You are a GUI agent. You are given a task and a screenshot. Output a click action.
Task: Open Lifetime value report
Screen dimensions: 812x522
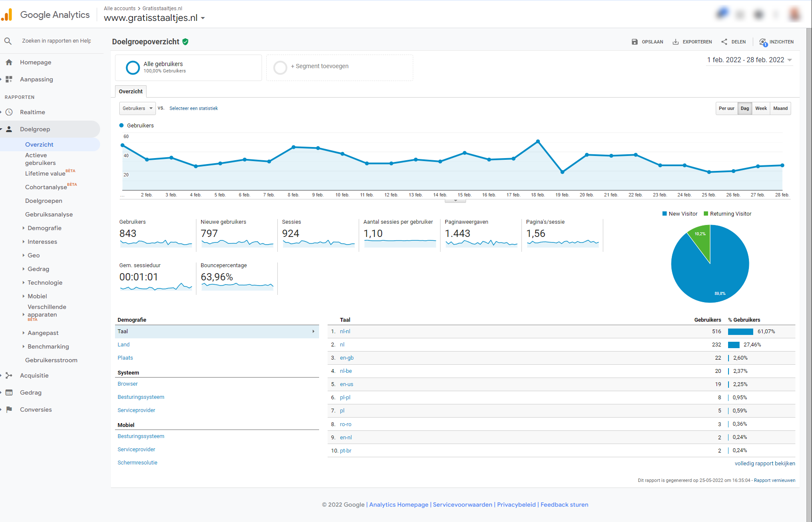[45, 173]
